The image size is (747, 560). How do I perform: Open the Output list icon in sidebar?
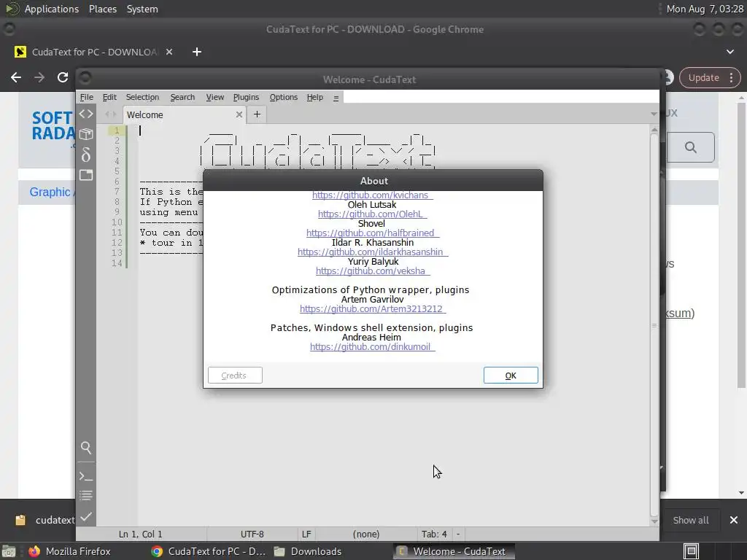pos(86,496)
